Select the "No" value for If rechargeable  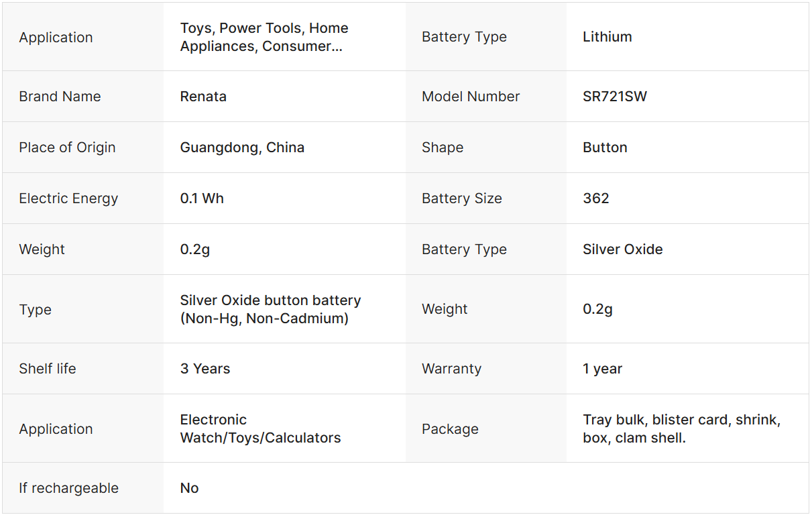click(x=189, y=488)
